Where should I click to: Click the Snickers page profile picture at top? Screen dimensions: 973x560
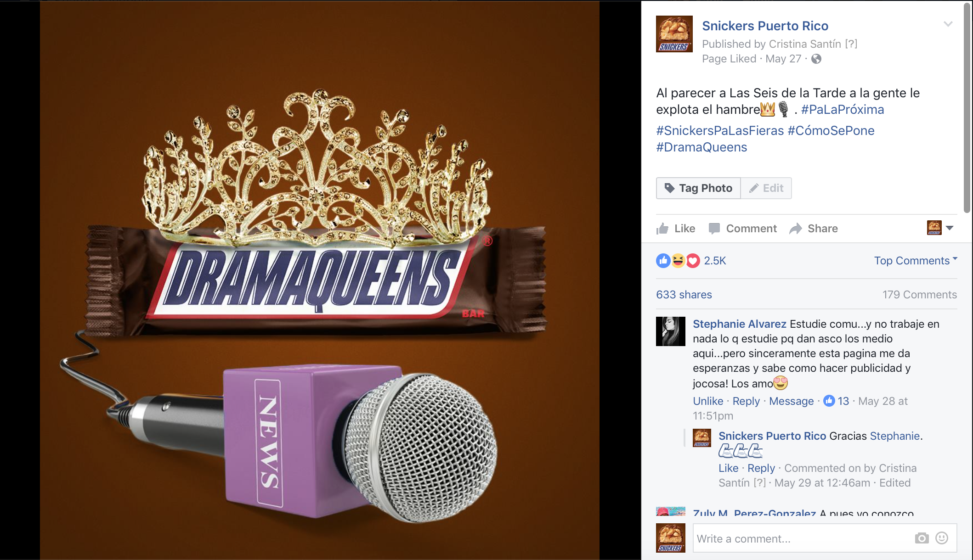(x=674, y=34)
